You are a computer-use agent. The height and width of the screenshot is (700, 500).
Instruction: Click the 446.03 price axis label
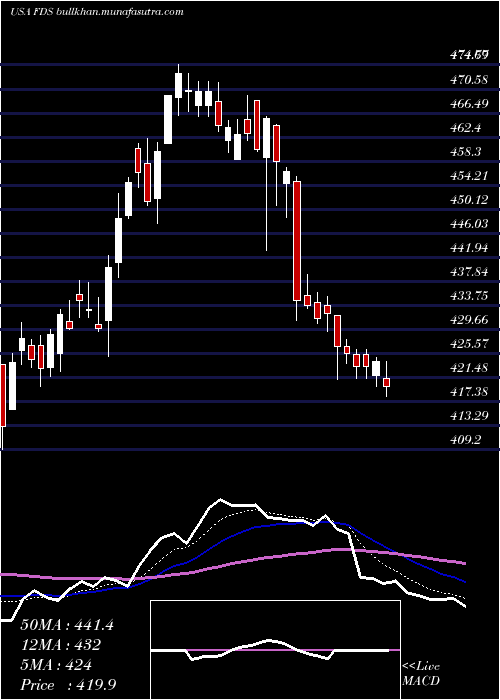tap(469, 224)
